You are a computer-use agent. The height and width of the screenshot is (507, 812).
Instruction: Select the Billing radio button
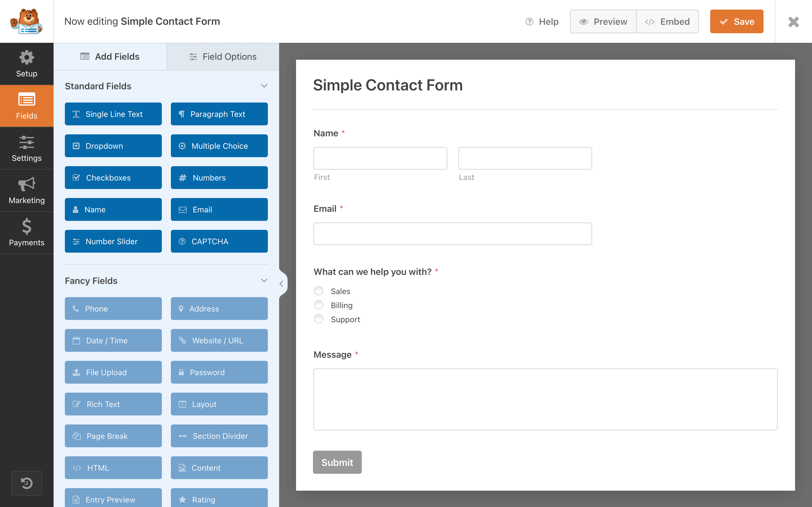(319, 304)
